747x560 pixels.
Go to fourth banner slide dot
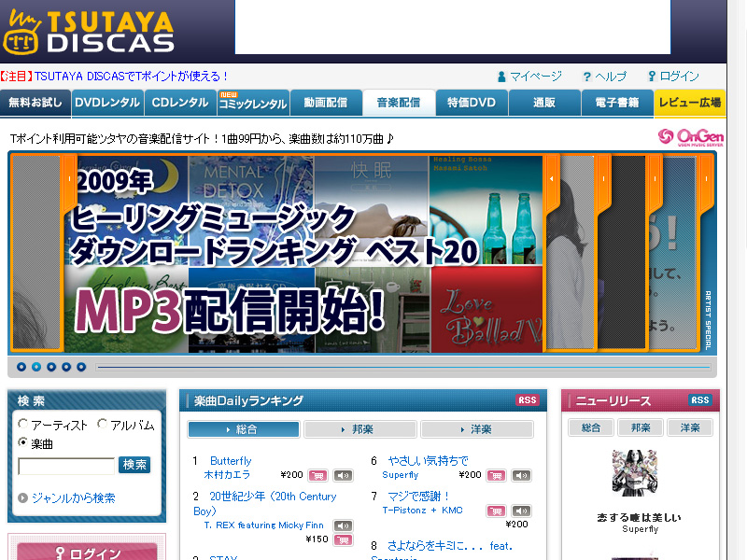(66, 367)
